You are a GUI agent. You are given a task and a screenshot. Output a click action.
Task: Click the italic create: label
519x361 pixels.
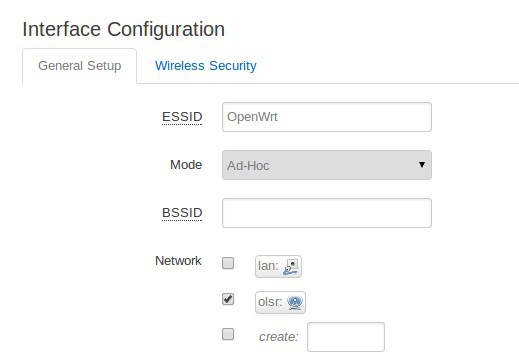279,337
